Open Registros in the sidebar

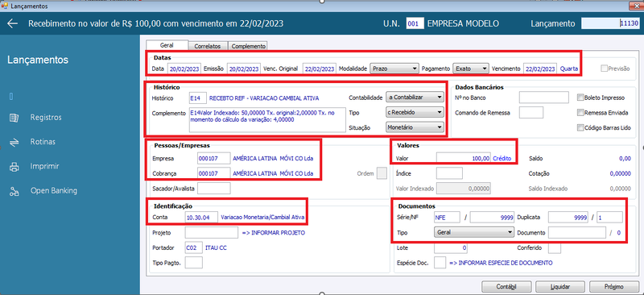46,117
